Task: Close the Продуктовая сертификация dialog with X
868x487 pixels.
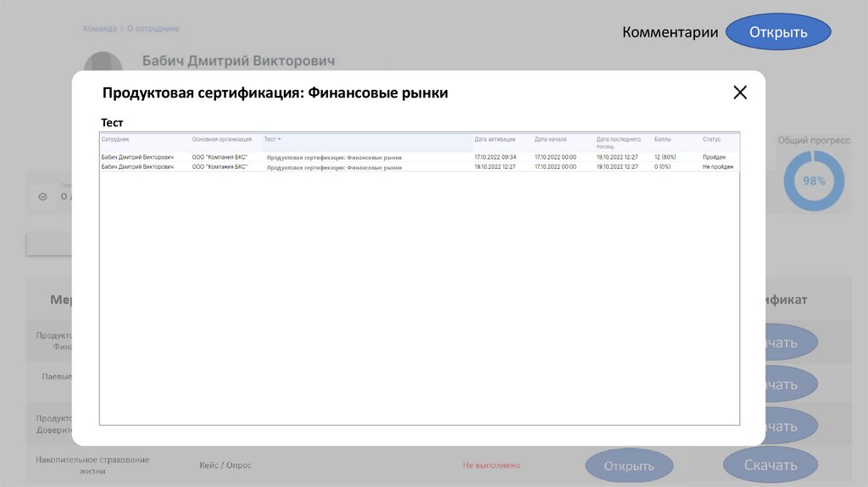Action: (740, 92)
